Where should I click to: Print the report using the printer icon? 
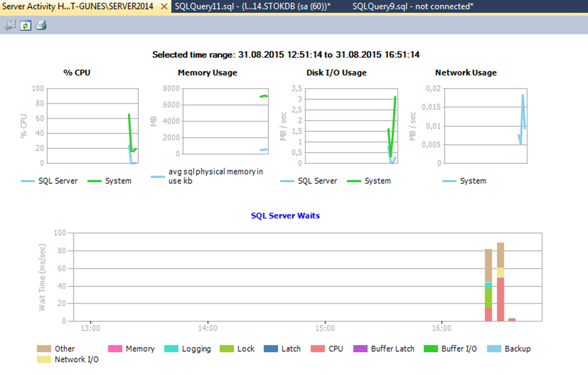pyautogui.click(x=41, y=26)
